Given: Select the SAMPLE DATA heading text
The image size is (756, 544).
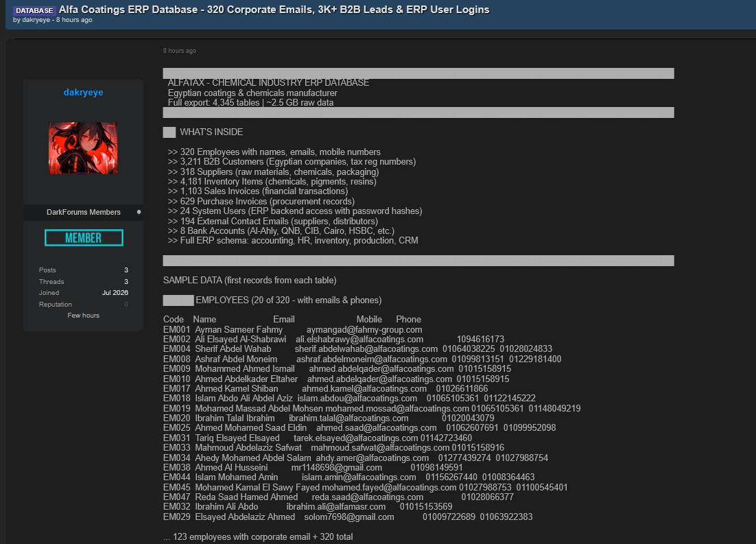Looking at the screenshot, I should (x=250, y=280).
